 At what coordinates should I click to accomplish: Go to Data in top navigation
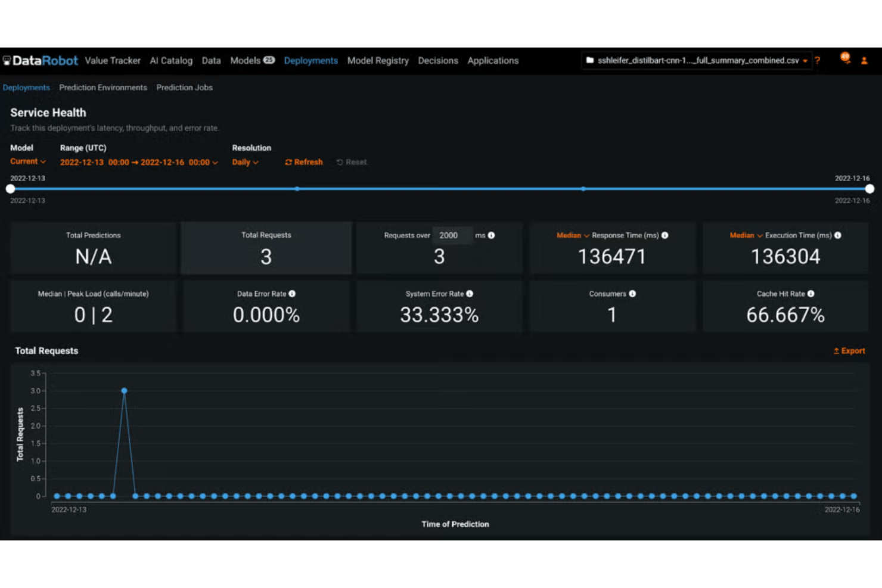pos(211,61)
